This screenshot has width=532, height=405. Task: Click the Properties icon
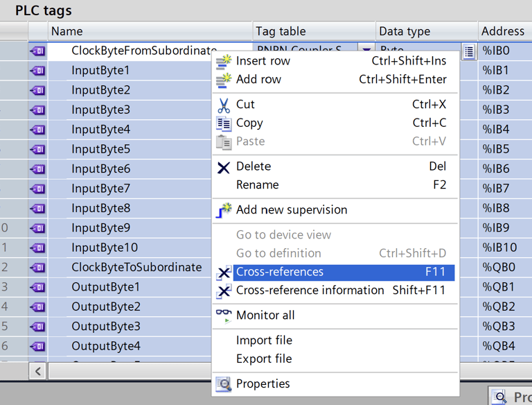(224, 384)
